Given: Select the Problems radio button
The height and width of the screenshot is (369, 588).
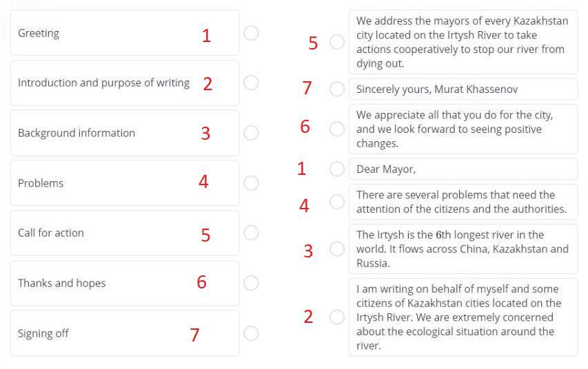Looking at the screenshot, I should click(252, 182).
